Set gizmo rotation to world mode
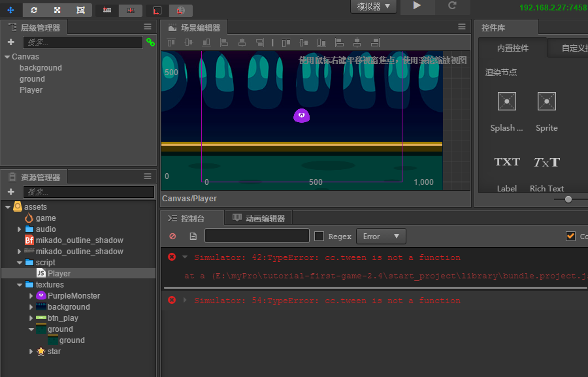The width and height of the screenshot is (588, 377). (x=181, y=10)
